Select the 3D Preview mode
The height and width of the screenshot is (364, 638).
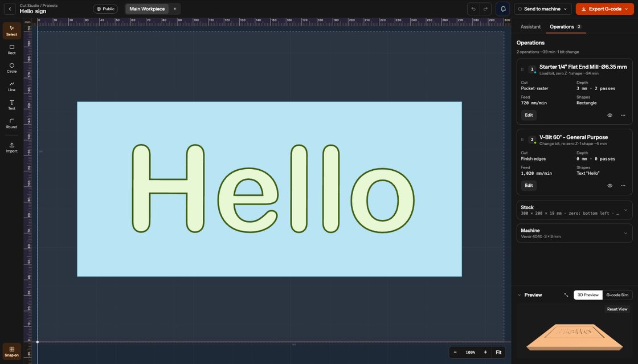(x=588, y=295)
